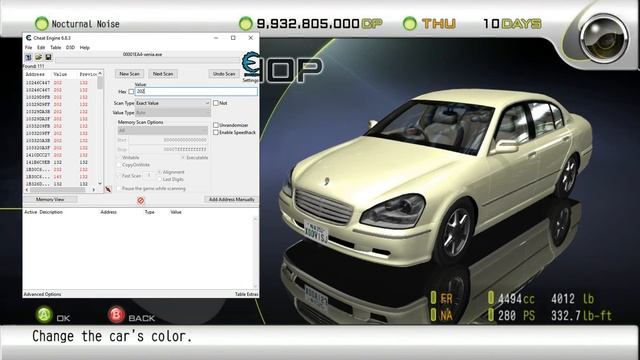Click the Active column header in cheat table
Viewport: 640px width, 360px height.
point(31,212)
